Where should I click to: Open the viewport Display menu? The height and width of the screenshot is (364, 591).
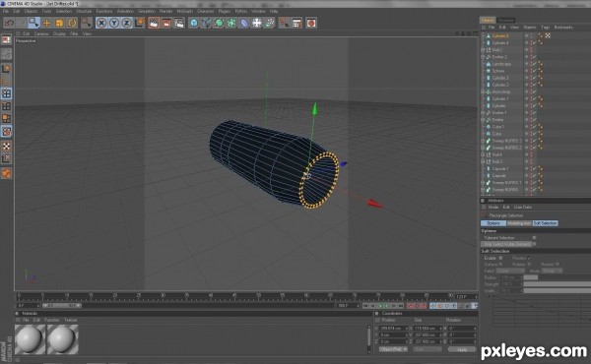pyautogui.click(x=59, y=33)
